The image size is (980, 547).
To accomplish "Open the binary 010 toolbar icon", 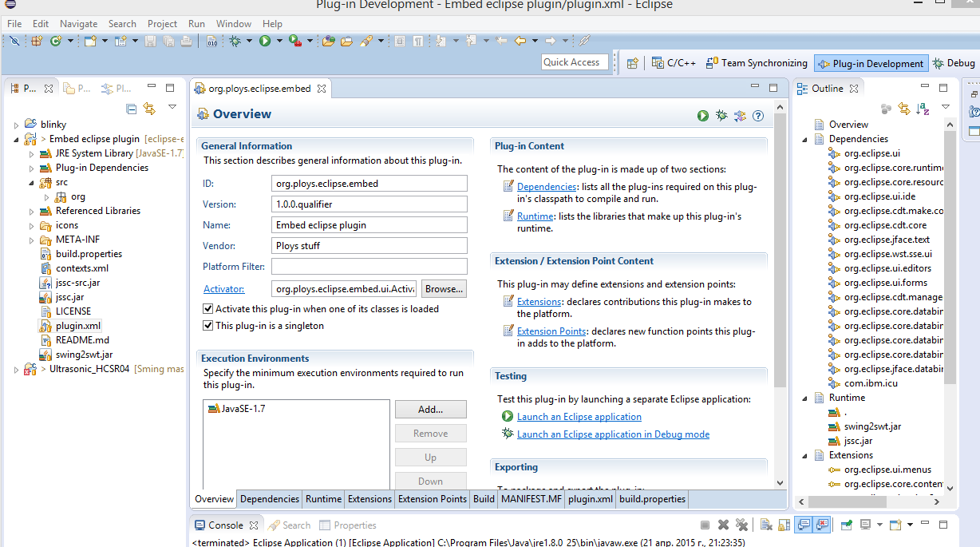I will click(x=211, y=41).
